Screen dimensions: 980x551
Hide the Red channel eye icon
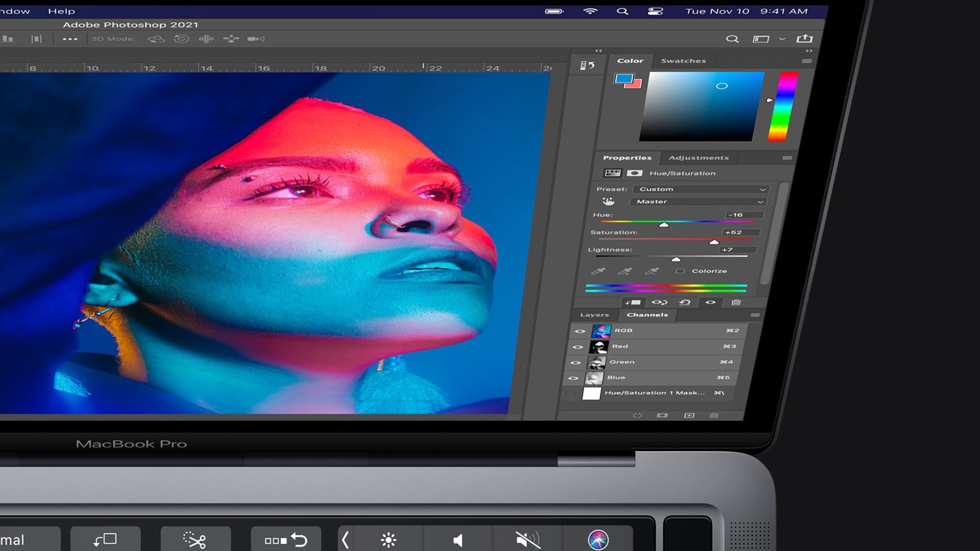[577, 346]
